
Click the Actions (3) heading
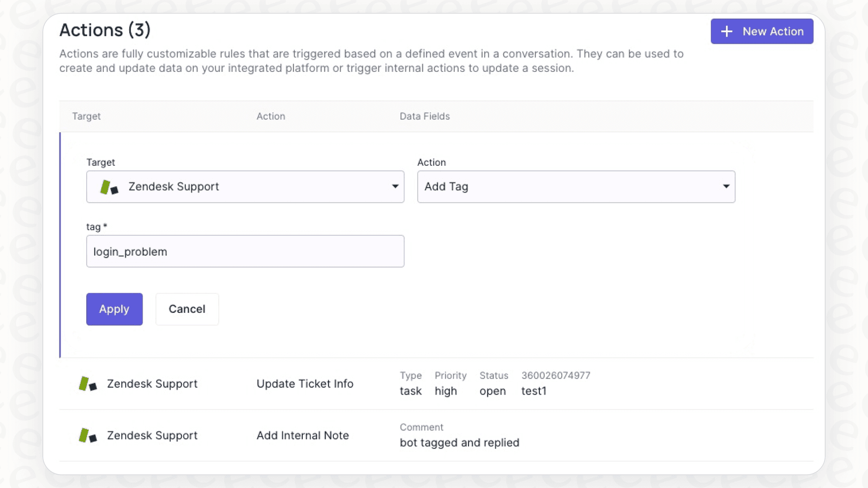(105, 30)
